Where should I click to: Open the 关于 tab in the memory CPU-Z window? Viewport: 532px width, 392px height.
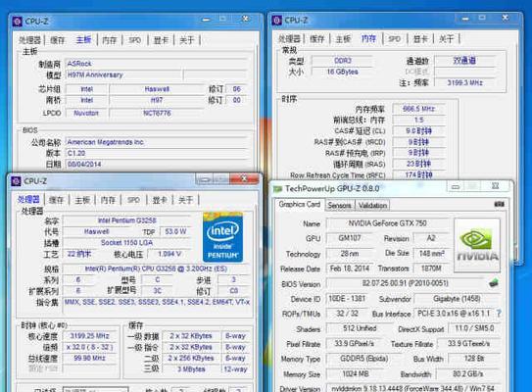(446, 38)
